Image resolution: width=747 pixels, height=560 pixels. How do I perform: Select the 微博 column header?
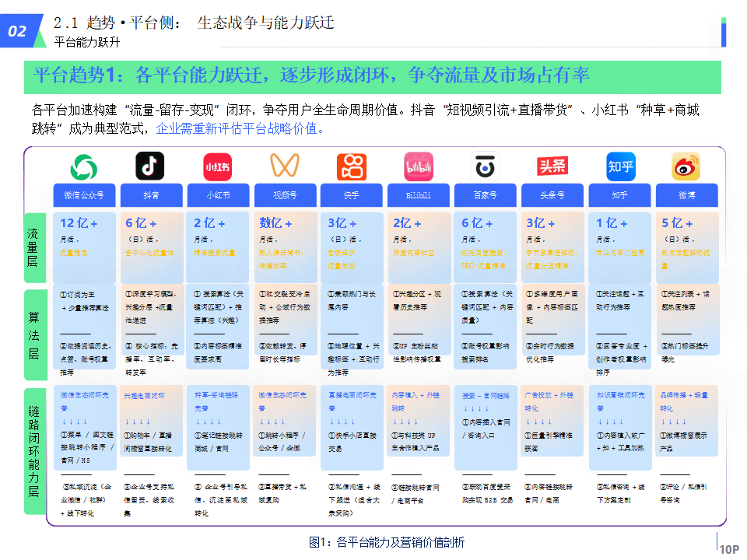pos(687,195)
